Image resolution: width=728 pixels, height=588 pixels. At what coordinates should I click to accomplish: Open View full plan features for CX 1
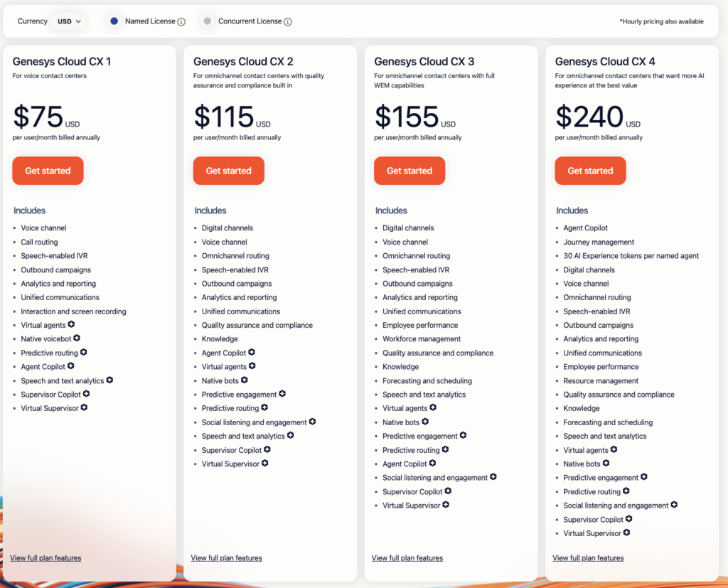[x=45, y=558]
